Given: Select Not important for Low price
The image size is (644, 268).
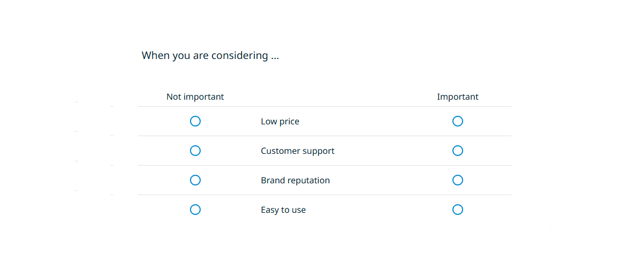Looking at the screenshot, I should click(x=195, y=121).
